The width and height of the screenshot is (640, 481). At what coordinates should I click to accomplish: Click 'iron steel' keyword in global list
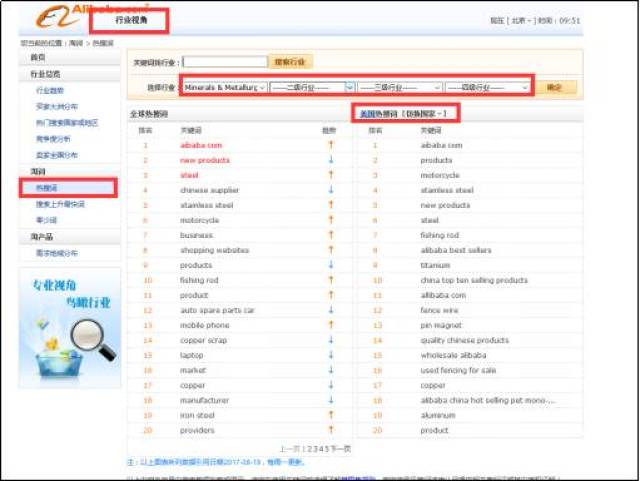click(197, 415)
